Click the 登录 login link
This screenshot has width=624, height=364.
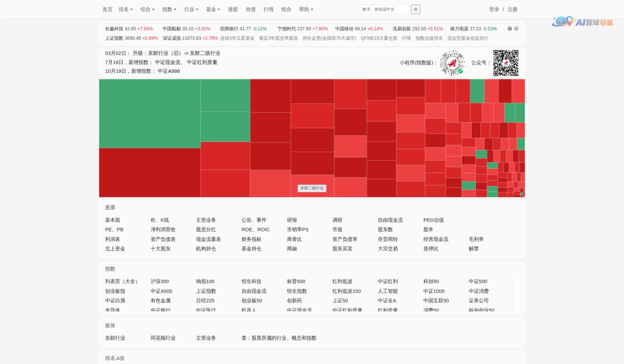coord(494,9)
